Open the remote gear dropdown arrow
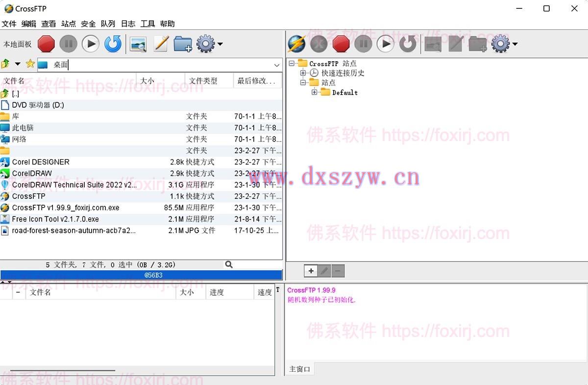 click(515, 44)
